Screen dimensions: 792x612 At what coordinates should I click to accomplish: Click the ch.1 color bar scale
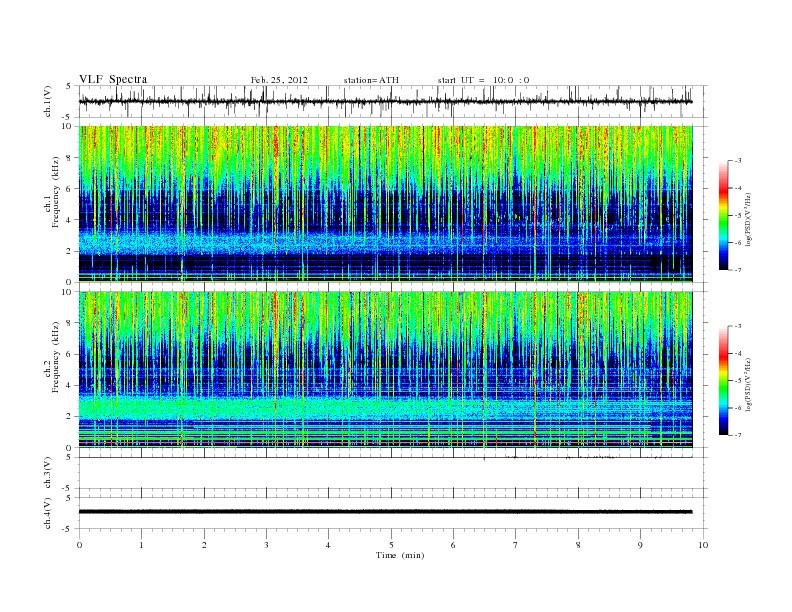tap(724, 216)
